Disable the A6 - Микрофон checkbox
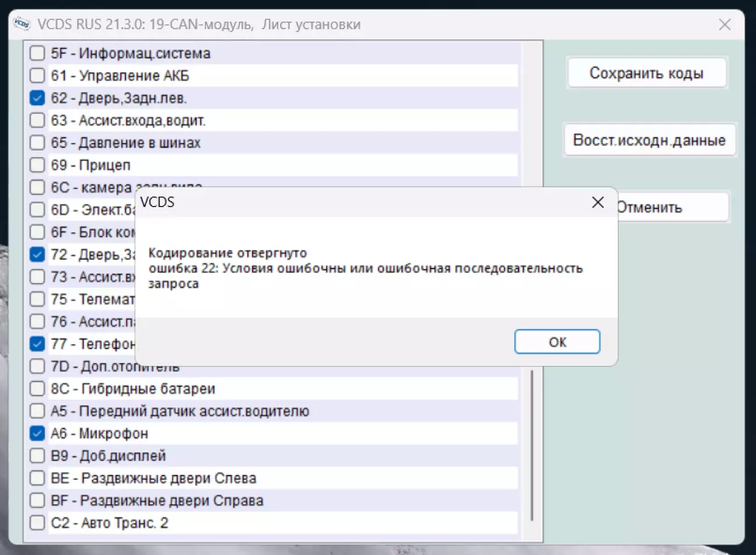Image resolution: width=756 pixels, height=555 pixels. [x=37, y=434]
